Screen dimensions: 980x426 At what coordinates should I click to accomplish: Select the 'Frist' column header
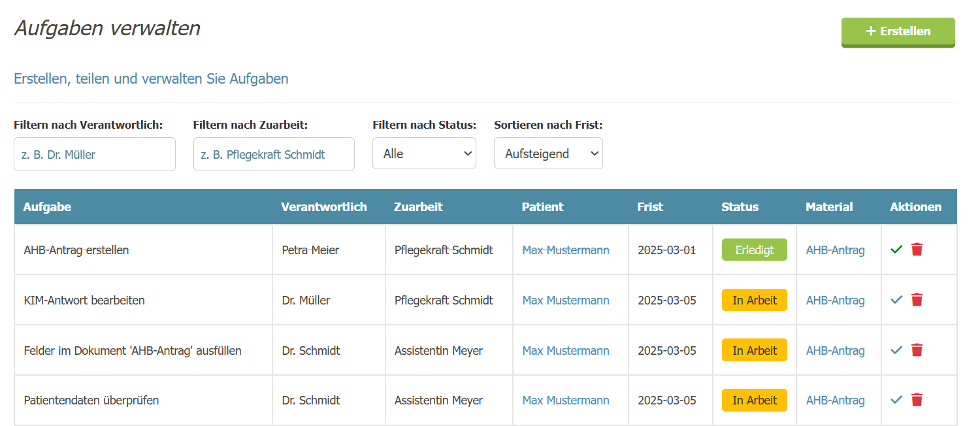650,206
